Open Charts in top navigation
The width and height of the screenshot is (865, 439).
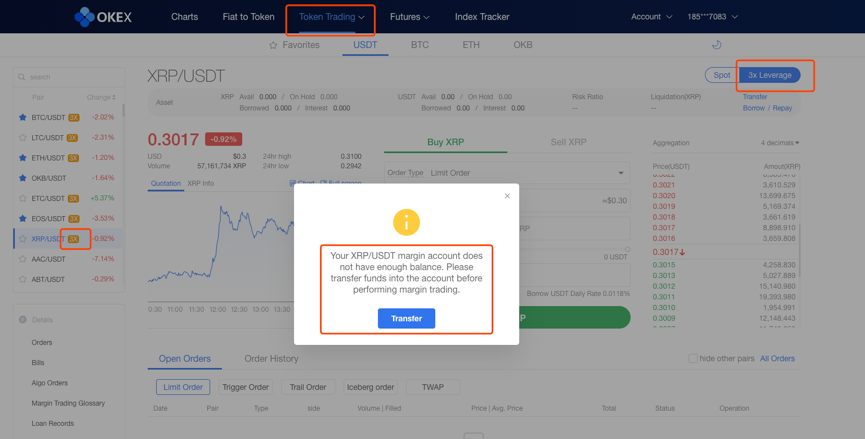(x=184, y=17)
